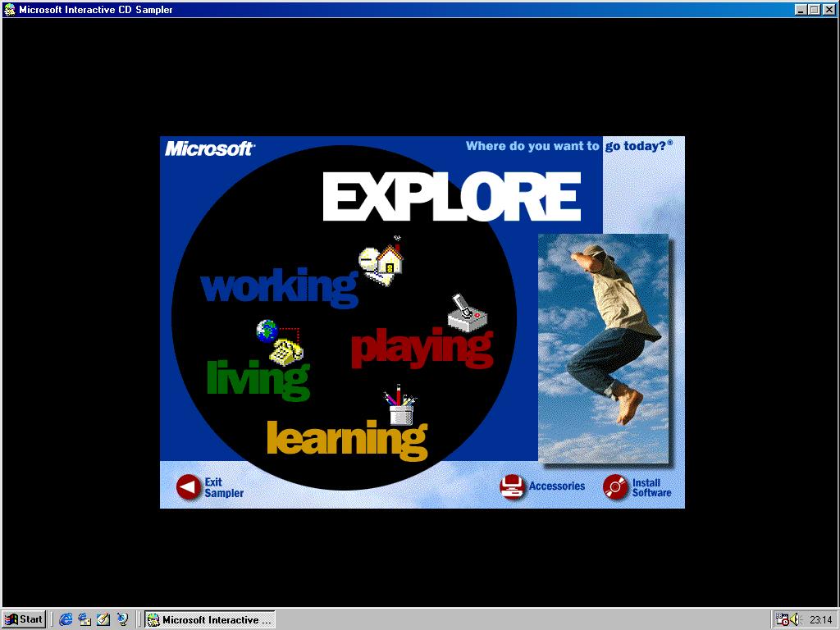
Task: Open the View Channels quick launch icon
Action: pos(123,619)
